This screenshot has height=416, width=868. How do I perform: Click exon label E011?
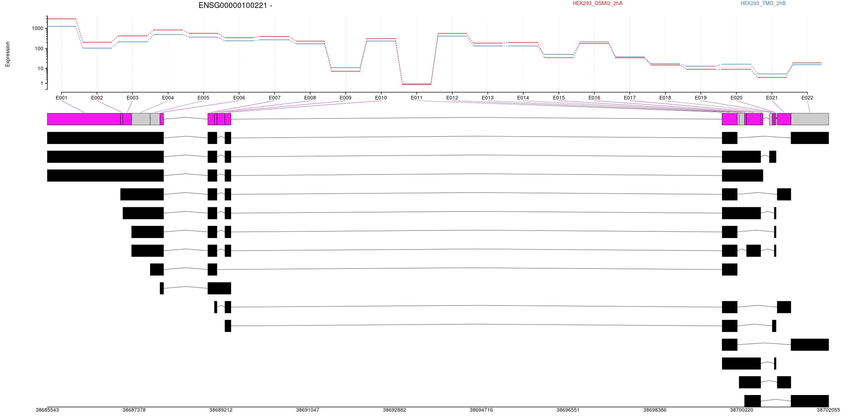coord(417,98)
